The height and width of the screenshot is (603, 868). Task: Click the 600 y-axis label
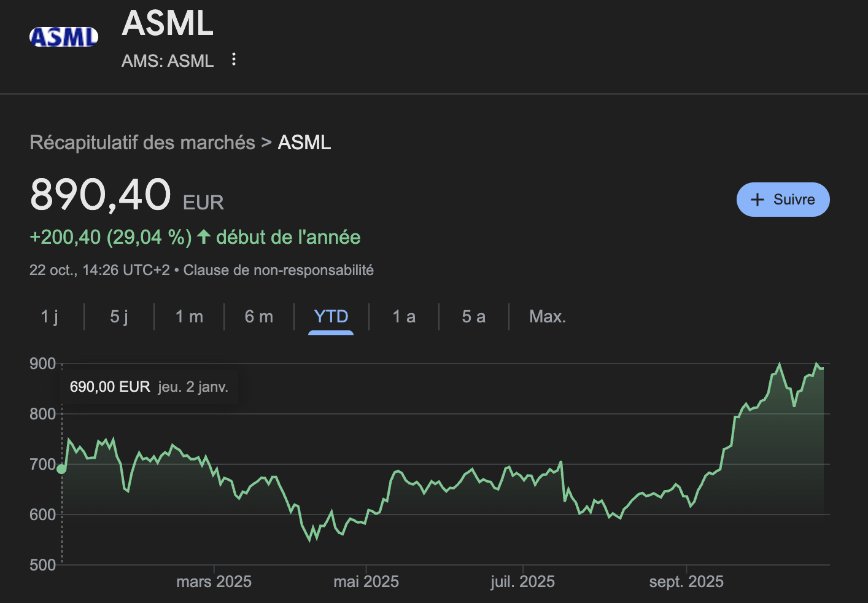click(43, 515)
